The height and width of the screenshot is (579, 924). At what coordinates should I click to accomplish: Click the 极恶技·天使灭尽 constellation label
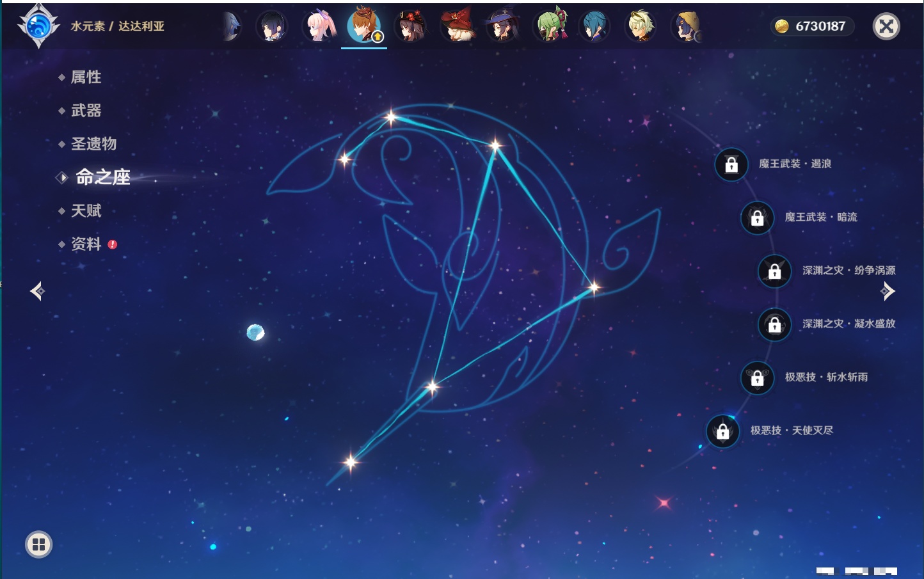click(x=792, y=430)
